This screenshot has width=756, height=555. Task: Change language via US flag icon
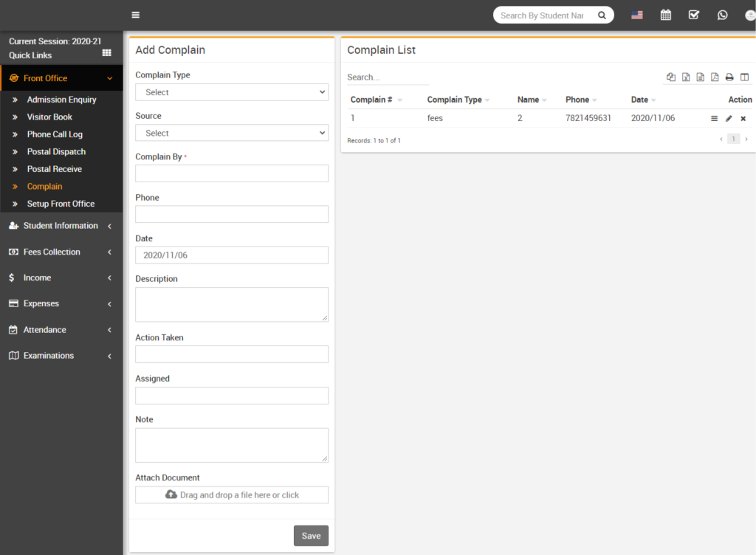[636, 15]
